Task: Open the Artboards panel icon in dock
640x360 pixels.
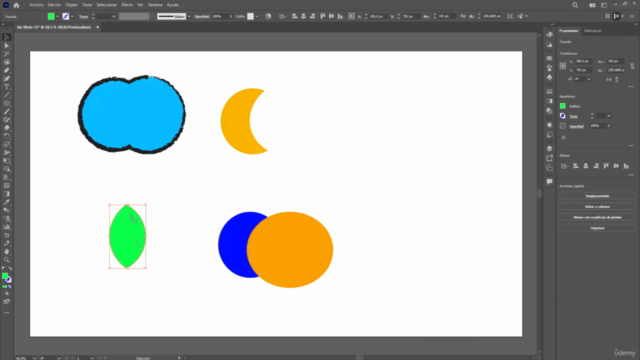Action: click(549, 167)
